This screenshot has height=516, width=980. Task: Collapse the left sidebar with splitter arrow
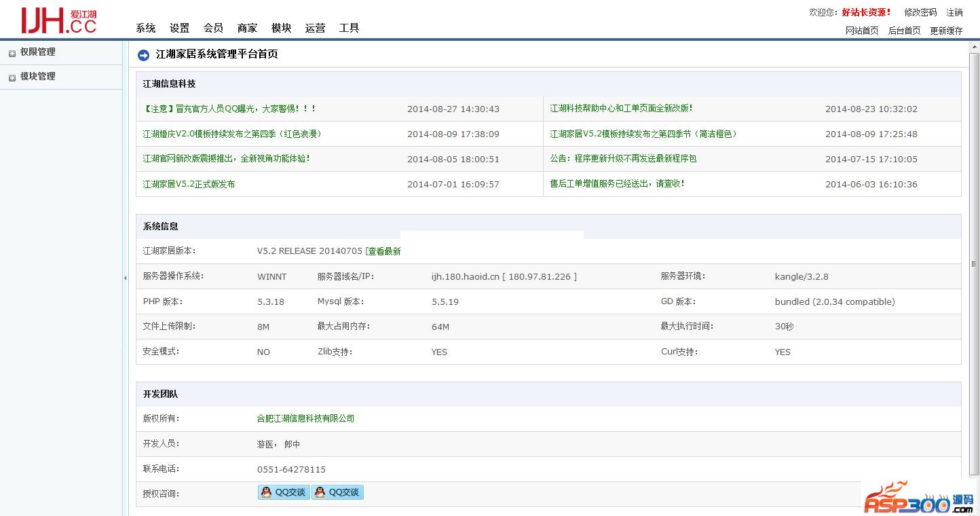click(x=126, y=278)
